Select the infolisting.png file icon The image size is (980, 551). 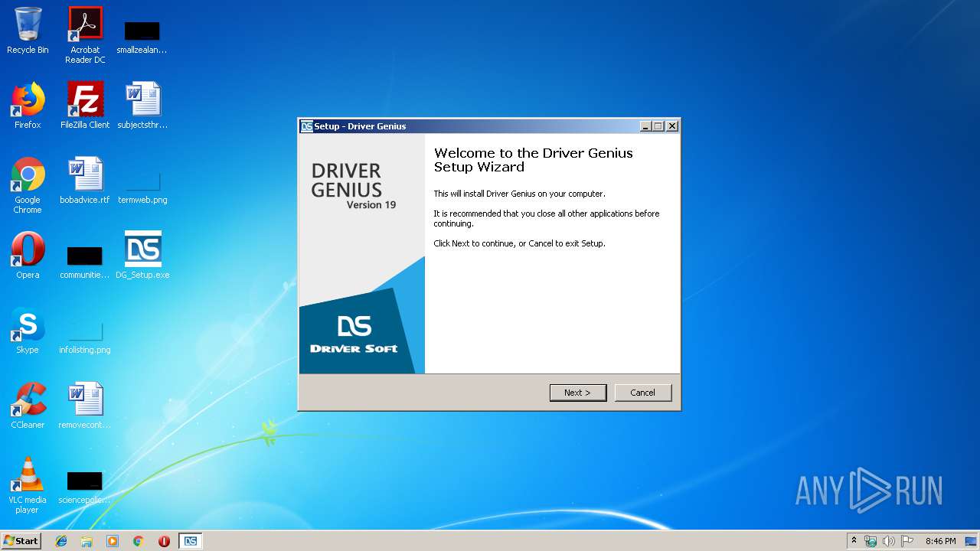click(85, 337)
